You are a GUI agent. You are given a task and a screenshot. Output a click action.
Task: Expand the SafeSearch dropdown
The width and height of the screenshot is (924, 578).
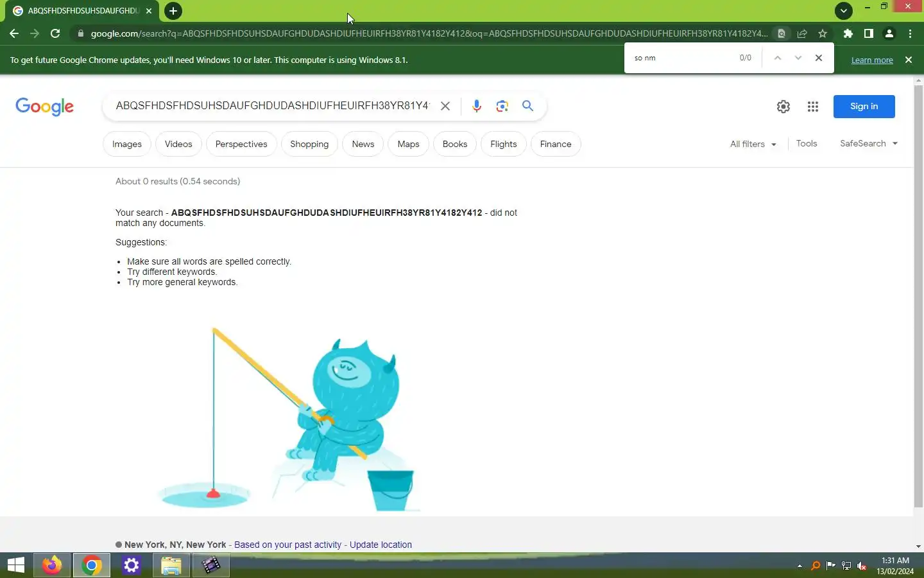tap(869, 143)
